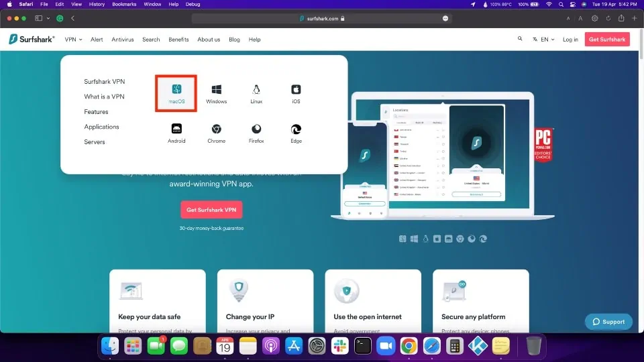The image size is (644, 362).
Task: Open the Android app option
Action: pos(176,133)
